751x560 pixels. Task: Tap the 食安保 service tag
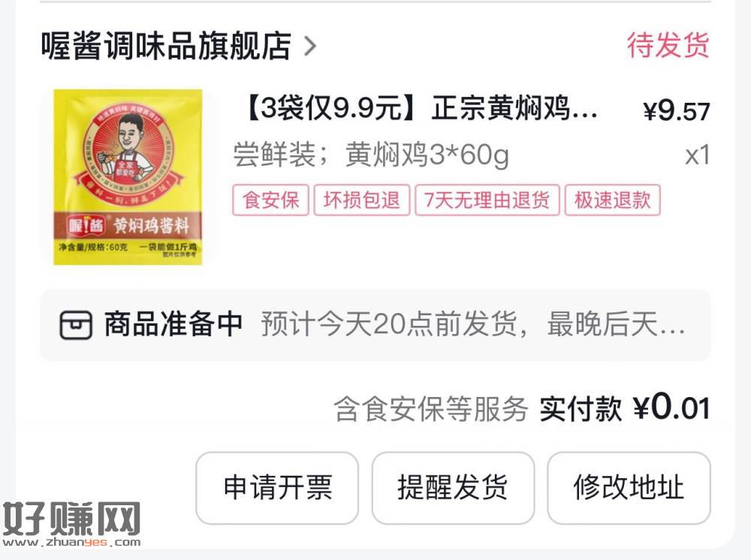point(270,200)
